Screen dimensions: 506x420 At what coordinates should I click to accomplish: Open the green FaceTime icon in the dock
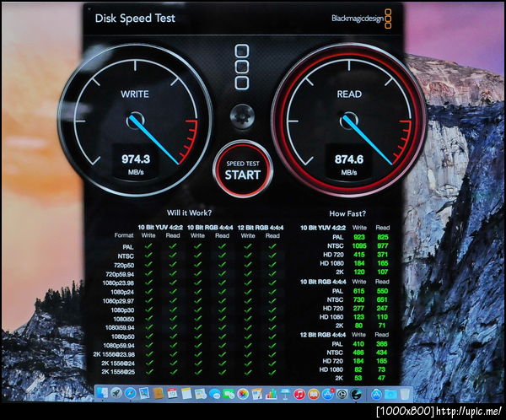[x=229, y=394]
